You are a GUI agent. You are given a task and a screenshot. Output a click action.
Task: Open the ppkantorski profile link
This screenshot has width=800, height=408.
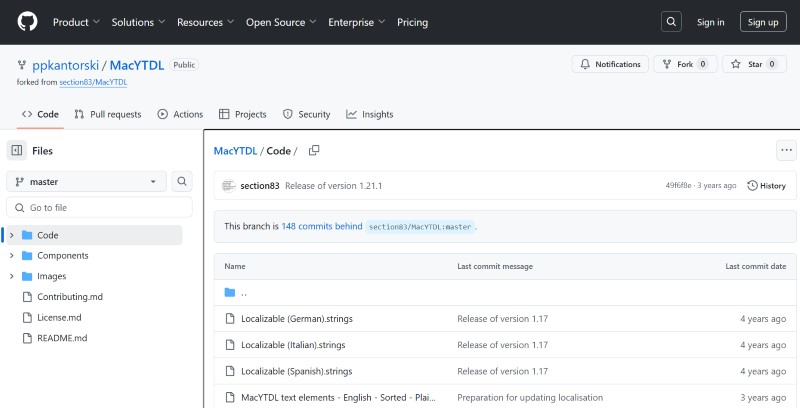tap(65, 65)
